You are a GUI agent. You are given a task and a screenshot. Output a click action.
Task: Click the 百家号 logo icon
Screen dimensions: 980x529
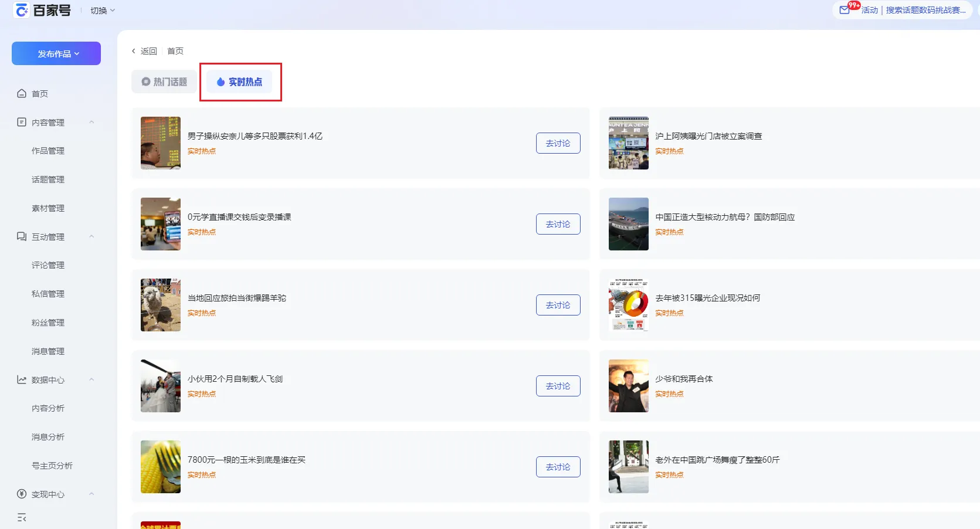(x=22, y=10)
